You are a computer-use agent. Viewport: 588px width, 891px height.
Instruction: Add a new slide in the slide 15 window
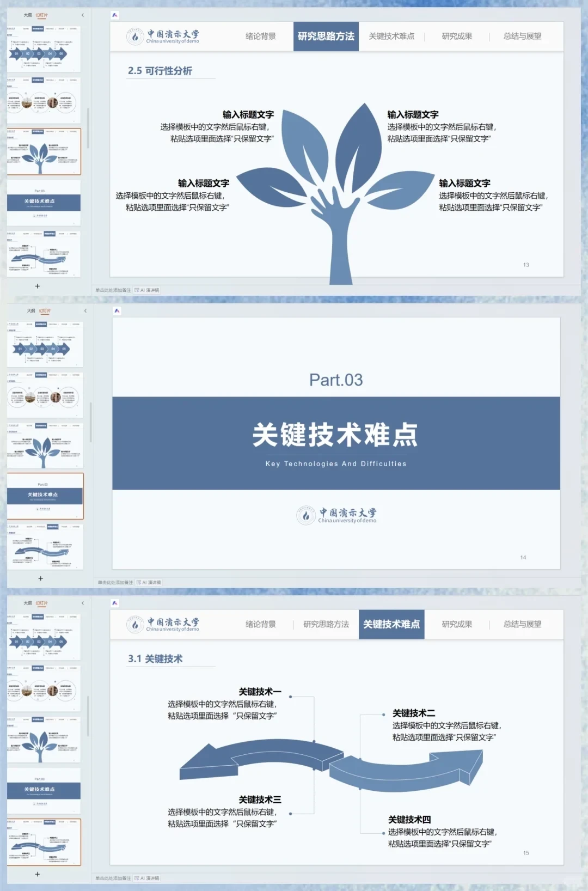(x=38, y=874)
